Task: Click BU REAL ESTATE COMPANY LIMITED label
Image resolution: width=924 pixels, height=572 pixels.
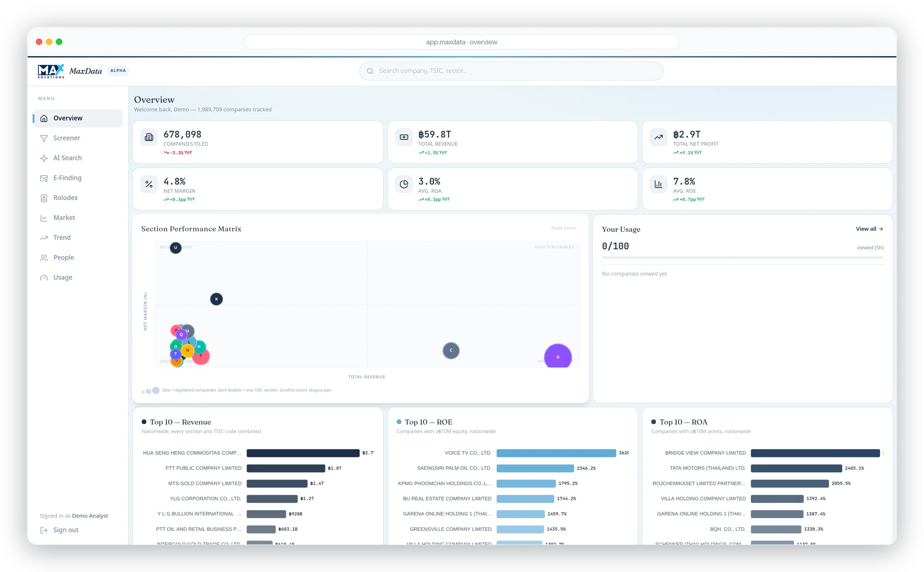Action: 447,499
